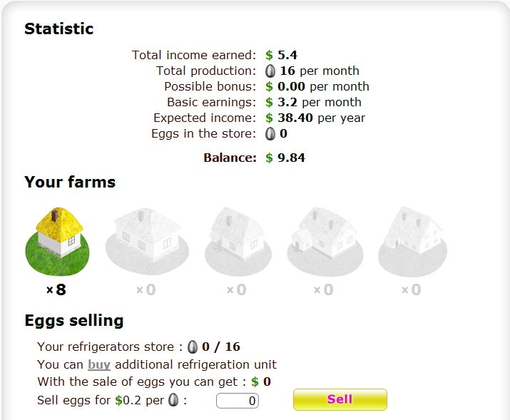The image size is (510, 420).
Task: Click the 0 / 16 refrigerator capacity value
Action: pos(221,347)
